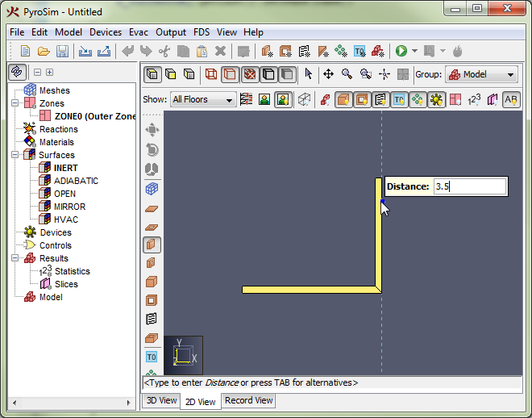Viewport: 532px width, 418px height.
Task: Click the New Obstruction icon in main toolbar
Action: [x=268, y=52]
